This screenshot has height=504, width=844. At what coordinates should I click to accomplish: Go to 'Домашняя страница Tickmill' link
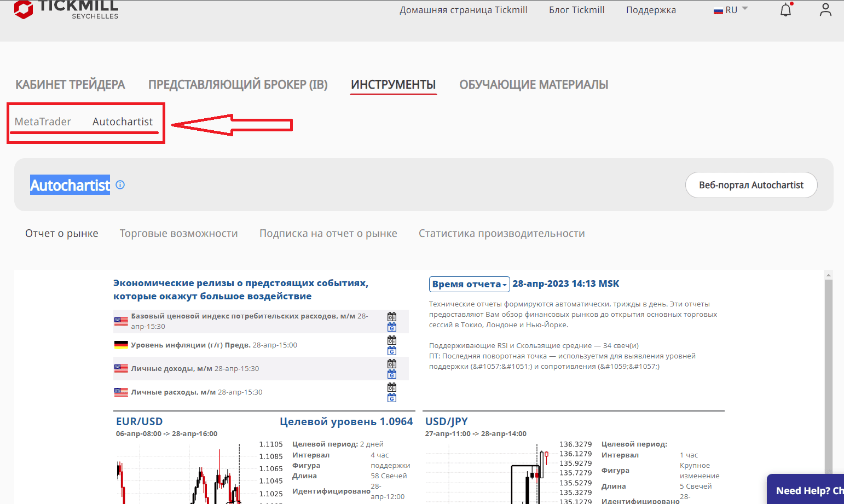point(464,10)
